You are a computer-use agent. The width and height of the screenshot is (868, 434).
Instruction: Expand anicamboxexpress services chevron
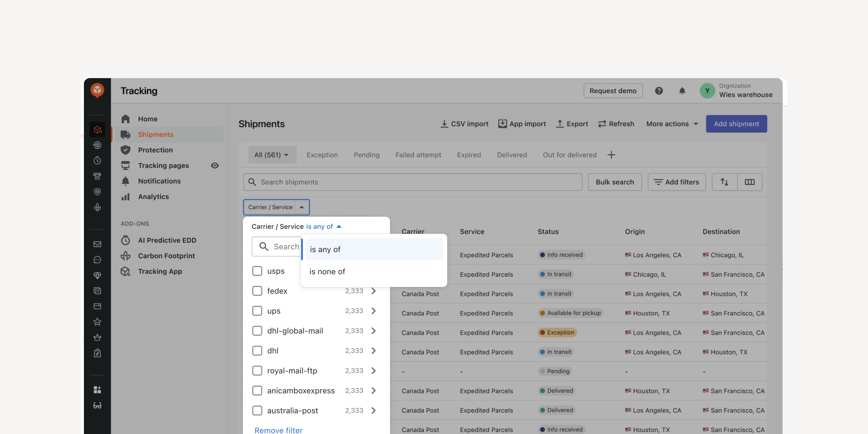(x=373, y=391)
